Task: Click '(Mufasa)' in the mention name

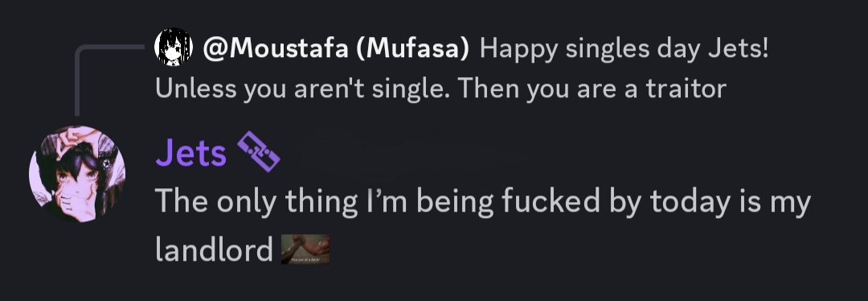Action: pyautogui.click(x=413, y=49)
